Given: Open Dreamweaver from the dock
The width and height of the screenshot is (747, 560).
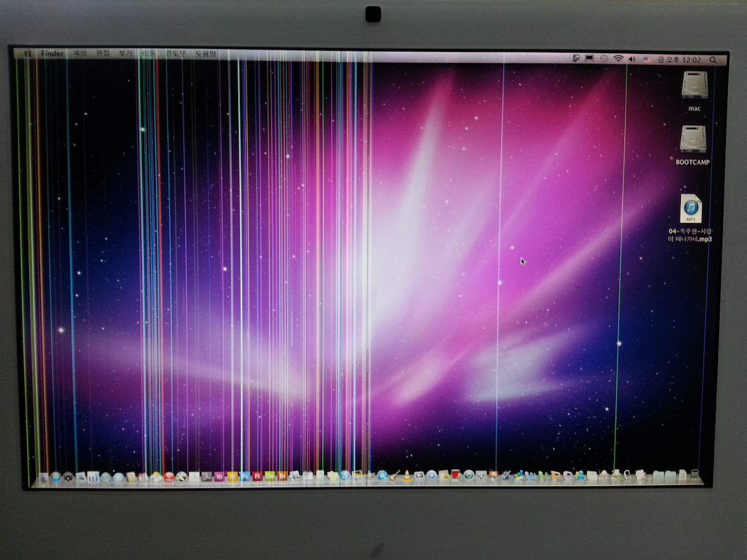Looking at the screenshot, I should tap(270, 477).
